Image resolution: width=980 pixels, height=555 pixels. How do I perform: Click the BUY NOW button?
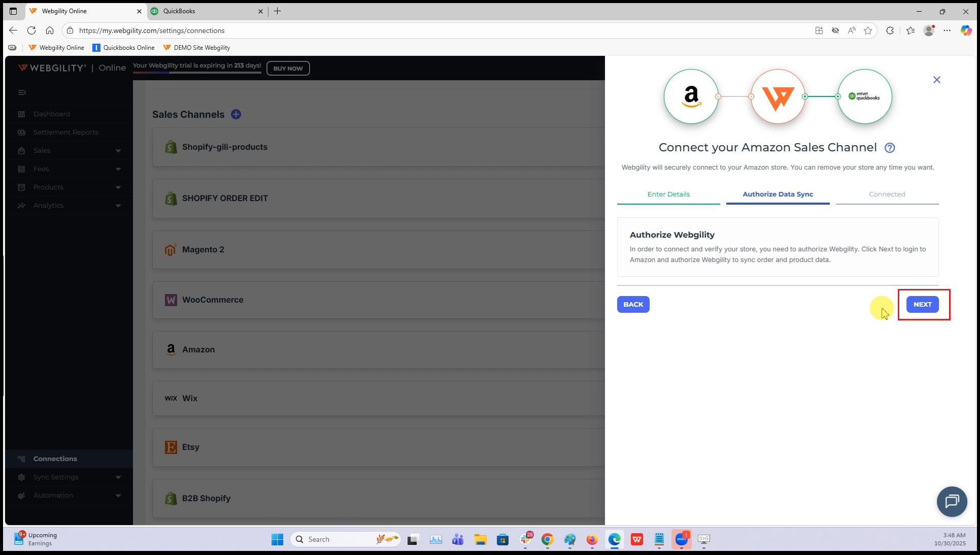(x=288, y=69)
